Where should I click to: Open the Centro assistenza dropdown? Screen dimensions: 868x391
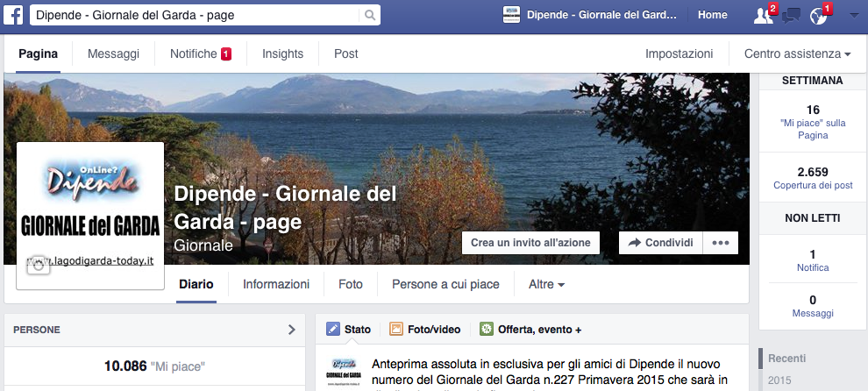coord(797,53)
